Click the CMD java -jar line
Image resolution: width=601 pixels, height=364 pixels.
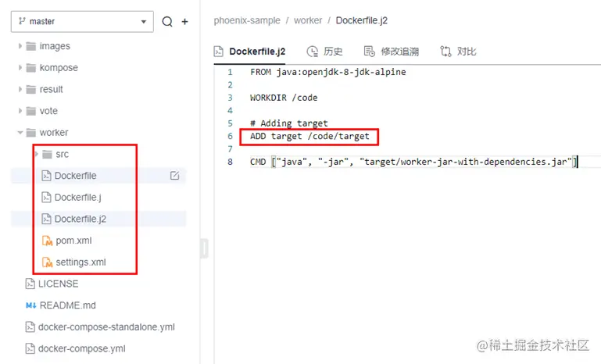[413, 162]
